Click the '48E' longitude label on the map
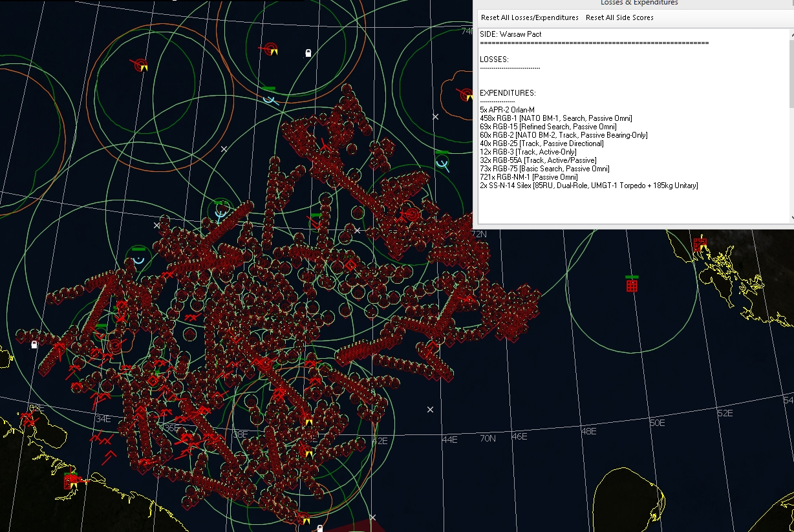Viewport: 794px width, 532px height. (x=588, y=431)
